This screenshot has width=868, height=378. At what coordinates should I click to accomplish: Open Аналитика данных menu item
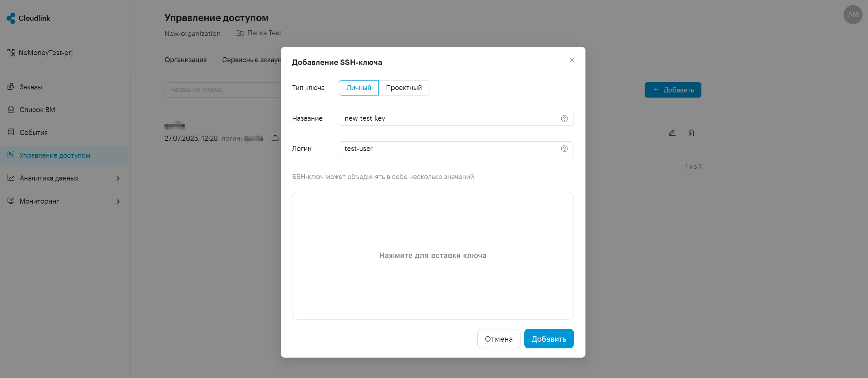click(x=49, y=178)
